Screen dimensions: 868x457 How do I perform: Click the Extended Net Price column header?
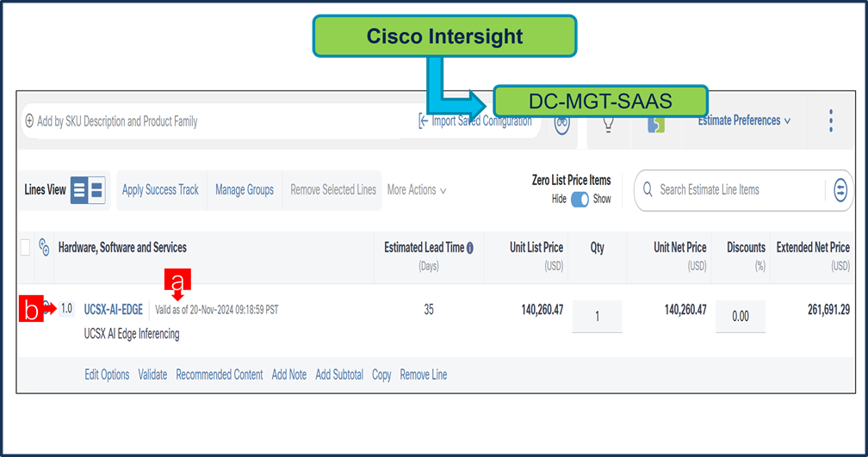coord(813,247)
